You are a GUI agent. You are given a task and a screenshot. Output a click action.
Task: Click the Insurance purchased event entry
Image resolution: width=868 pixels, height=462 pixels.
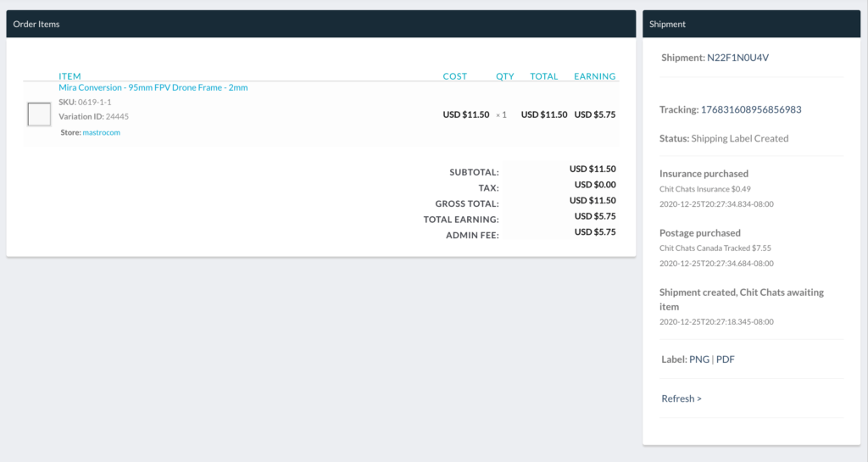tap(704, 174)
